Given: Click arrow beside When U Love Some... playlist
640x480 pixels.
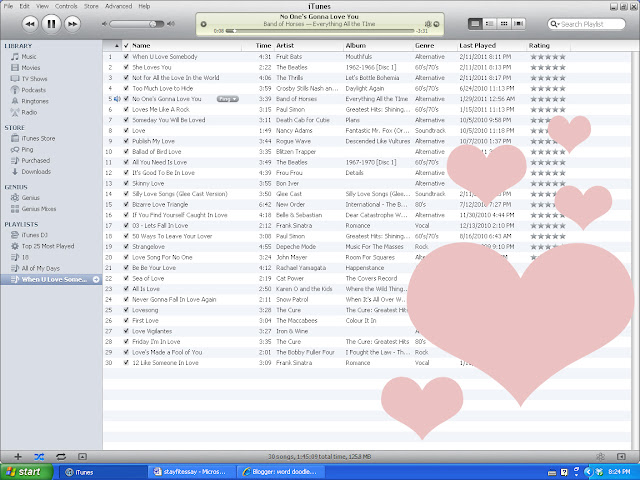Looking at the screenshot, I should click(x=96, y=280).
